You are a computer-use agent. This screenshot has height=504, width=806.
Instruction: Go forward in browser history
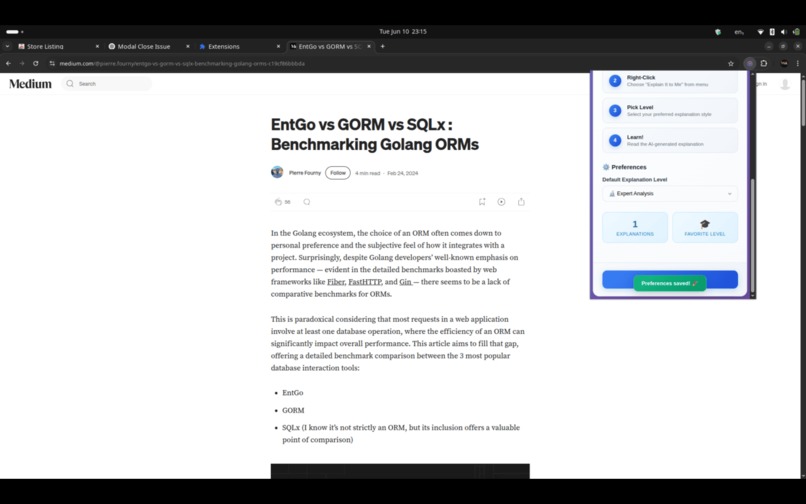point(22,63)
